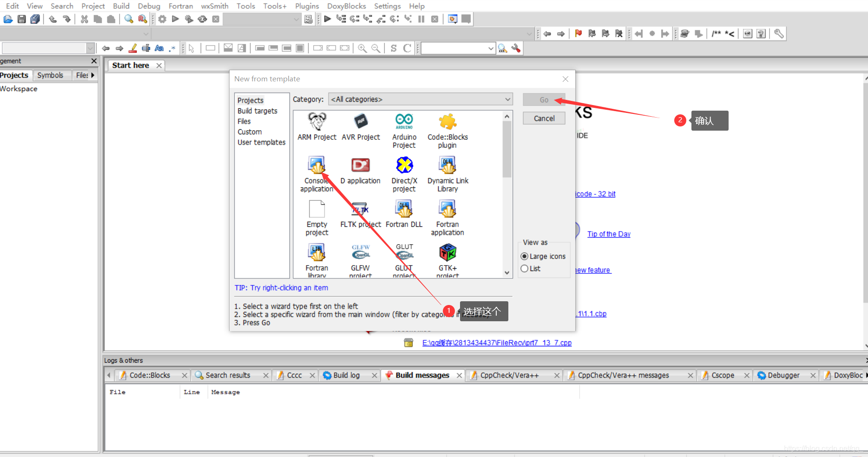Select the Direct/X project template
This screenshot has height=457, width=868.
click(x=404, y=174)
